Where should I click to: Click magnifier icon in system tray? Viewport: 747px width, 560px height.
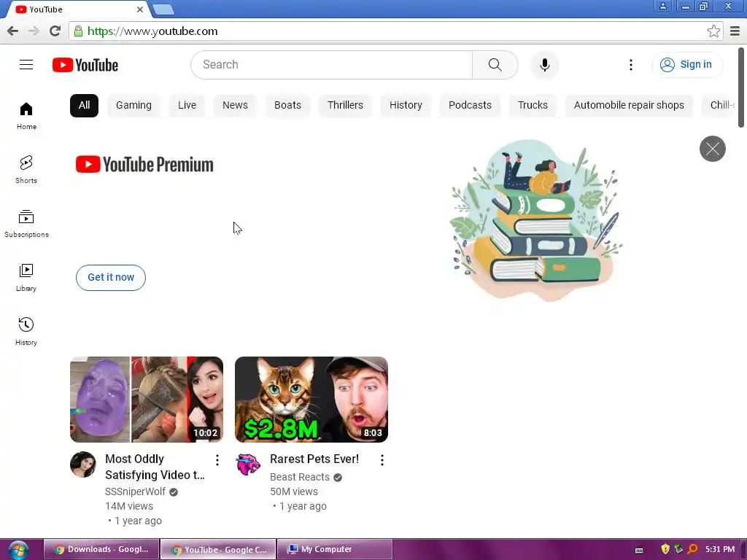click(x=692, y=549)
